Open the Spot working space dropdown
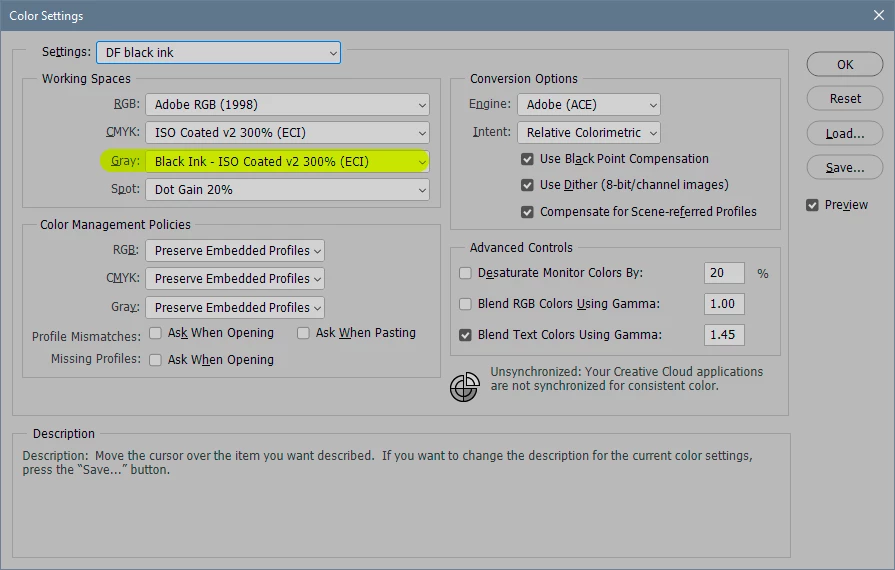This screenshot has width=895, height=570. point(287,189)
